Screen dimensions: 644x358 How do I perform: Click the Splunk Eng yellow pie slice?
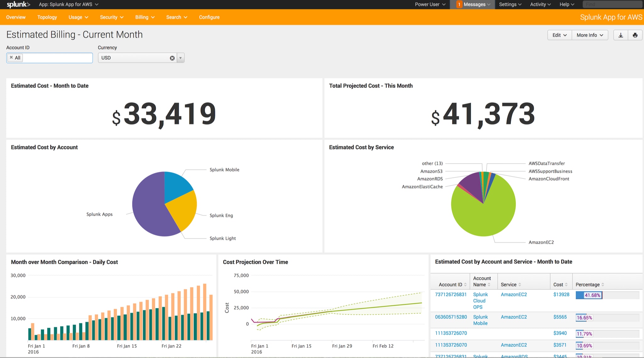coord(184,209)
